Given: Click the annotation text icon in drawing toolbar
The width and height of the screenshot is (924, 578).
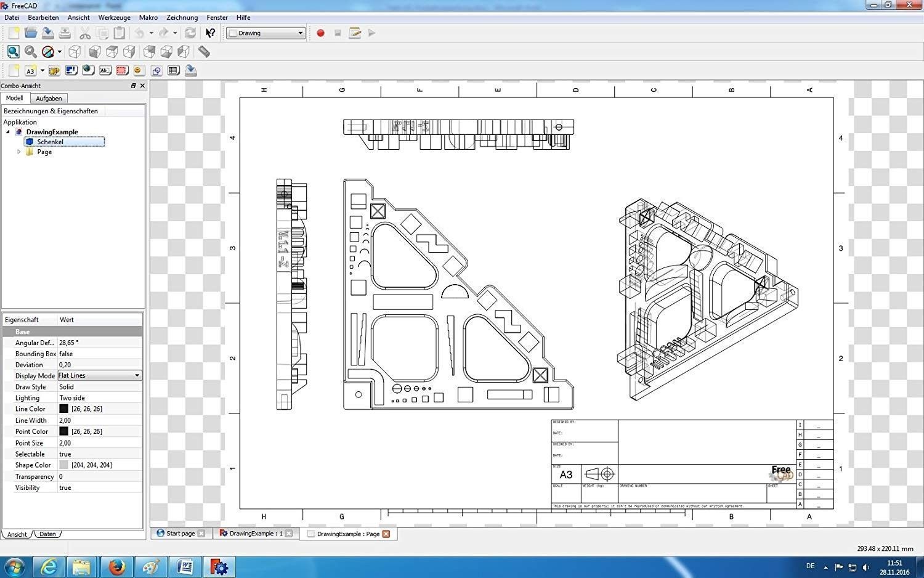Looking at the screenshot, I should pyautogui.click(x=105, y=71).
